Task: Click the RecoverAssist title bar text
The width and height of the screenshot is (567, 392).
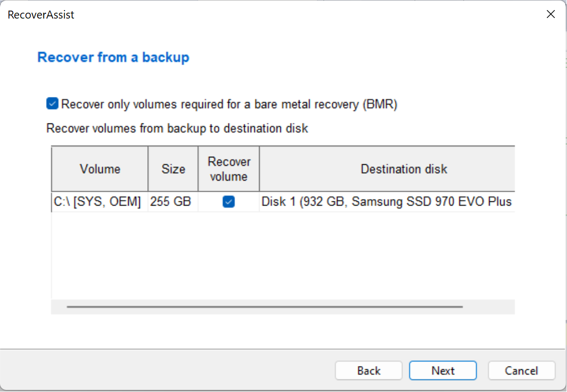Action: (41, 14)
